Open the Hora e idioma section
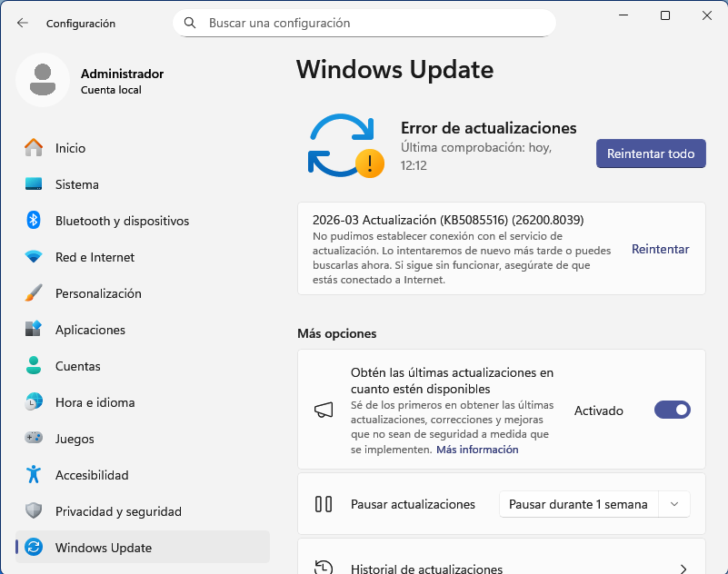The width and height of the screenshot is (728, 574). click(95, 402)
